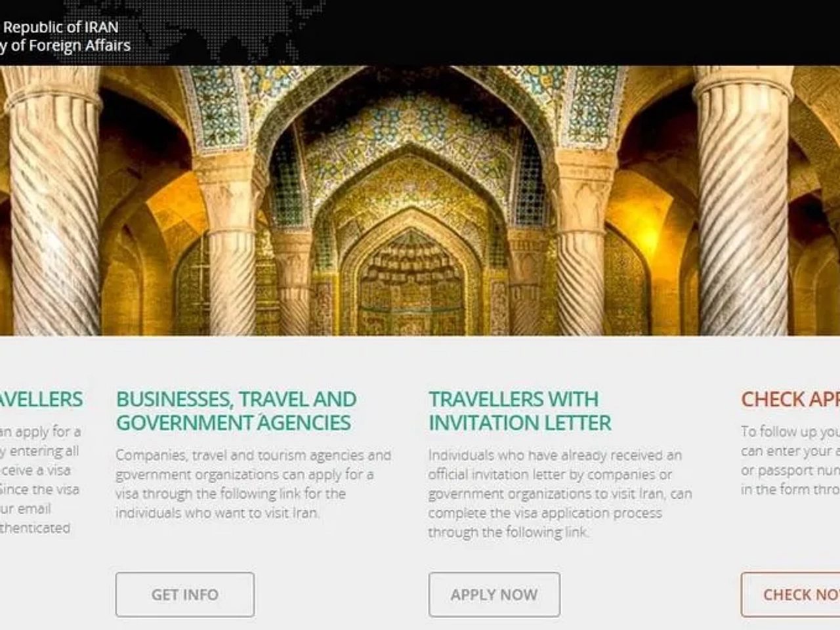Open the Businesses, Travel and Government Agencies heading
Viewport: 840px width, 630px height.
(x=236, y=411)
